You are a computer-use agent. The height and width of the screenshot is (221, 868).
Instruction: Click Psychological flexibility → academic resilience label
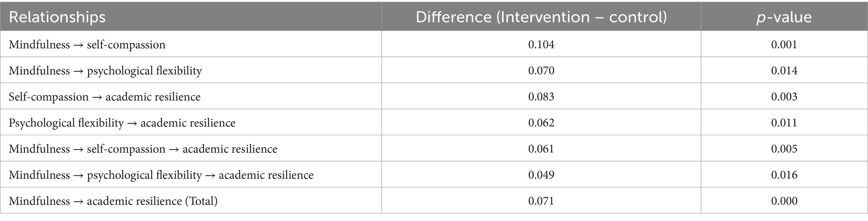122,123
